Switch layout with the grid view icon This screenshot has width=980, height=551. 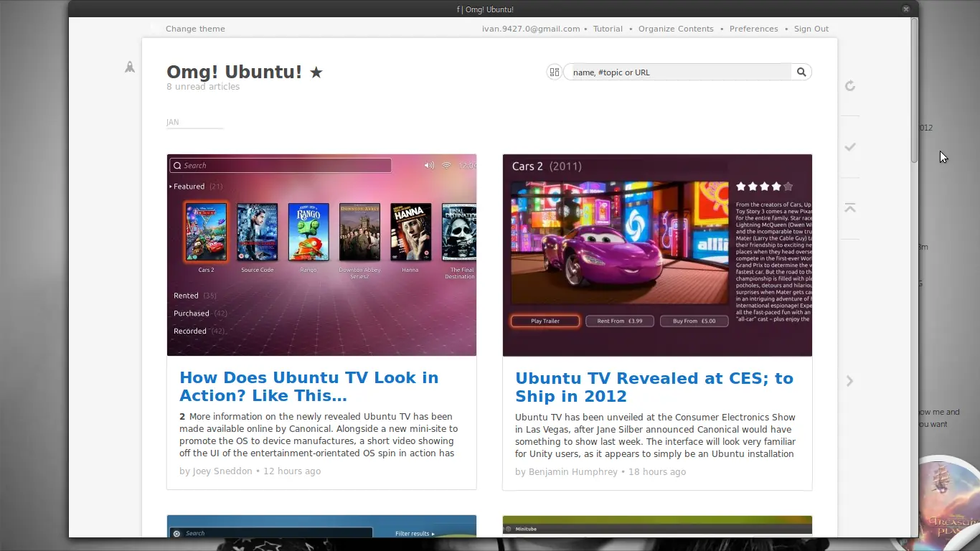pyautogui.click(x=554, y=72)
